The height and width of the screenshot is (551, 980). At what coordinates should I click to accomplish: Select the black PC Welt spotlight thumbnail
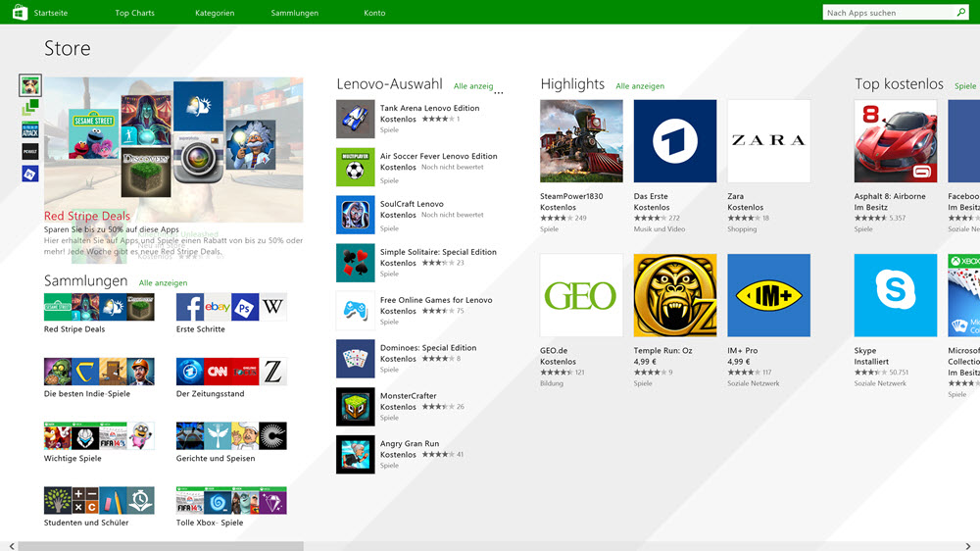point(30,151)
